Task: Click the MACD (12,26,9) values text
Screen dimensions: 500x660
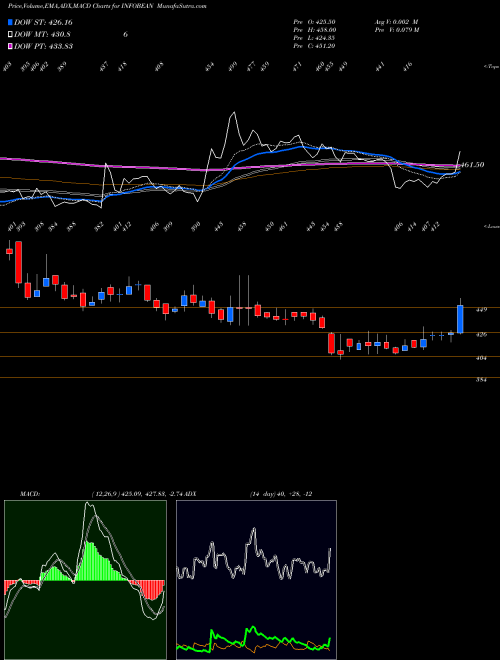Action: click(138, 493)
